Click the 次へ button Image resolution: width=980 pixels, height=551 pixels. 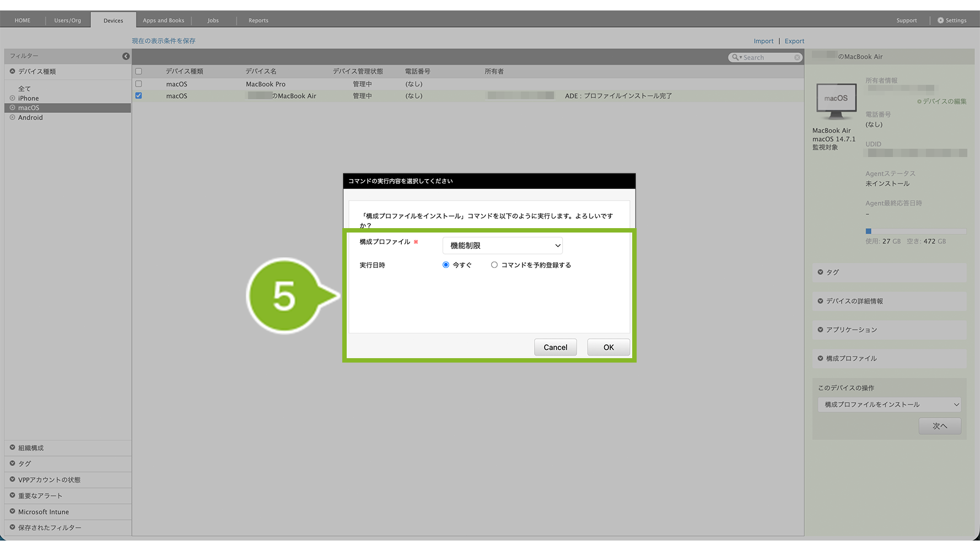[940, 426]
